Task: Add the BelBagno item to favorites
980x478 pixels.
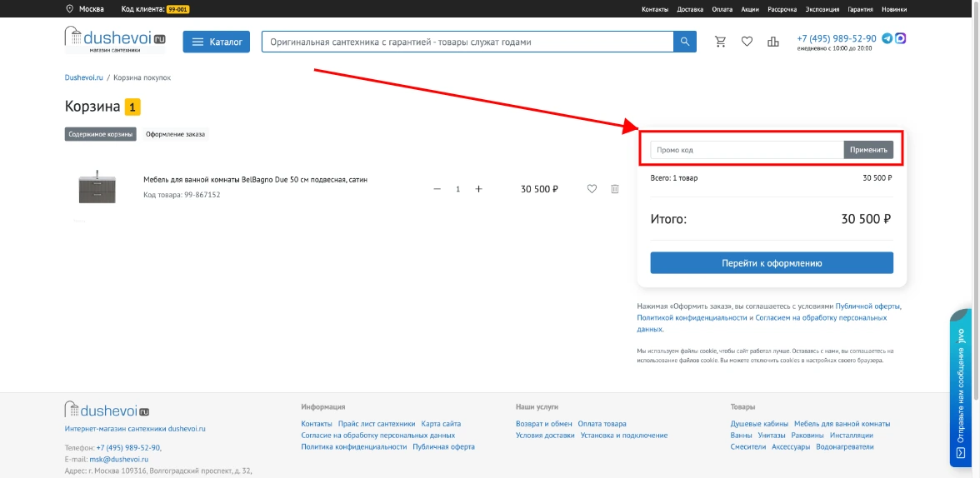Action: click(592, 189)
